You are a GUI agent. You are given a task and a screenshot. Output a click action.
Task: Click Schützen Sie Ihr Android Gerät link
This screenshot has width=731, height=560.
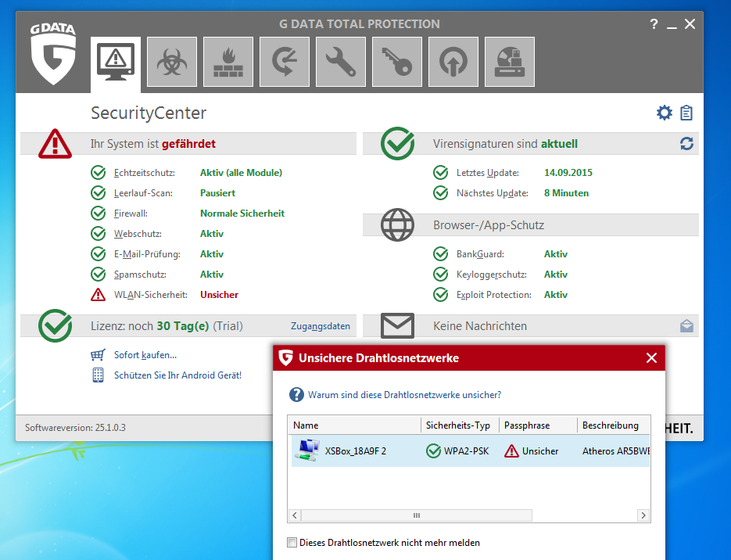point(177,375)
